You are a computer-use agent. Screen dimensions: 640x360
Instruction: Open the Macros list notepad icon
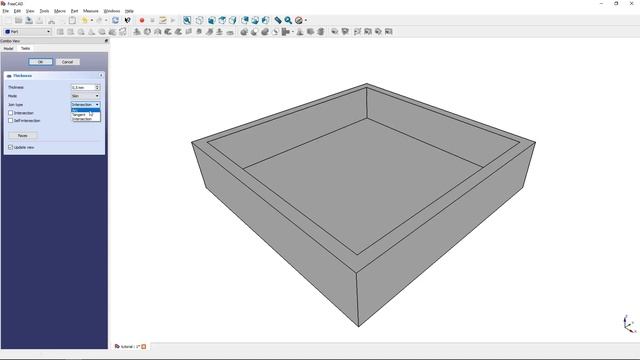pos(163,20)
